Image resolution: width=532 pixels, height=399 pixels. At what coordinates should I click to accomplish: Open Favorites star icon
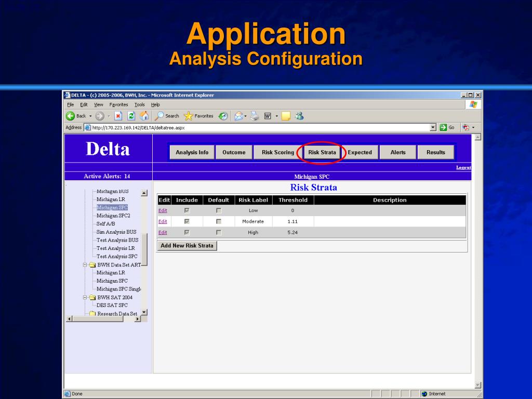[188, 116]
